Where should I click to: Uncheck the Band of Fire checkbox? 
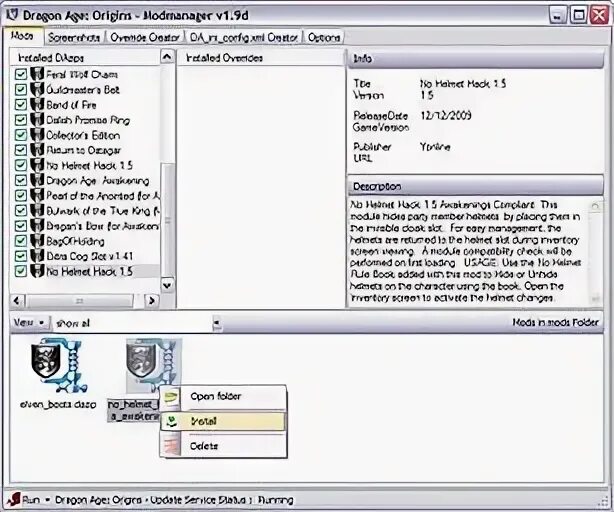click(20, 105)
